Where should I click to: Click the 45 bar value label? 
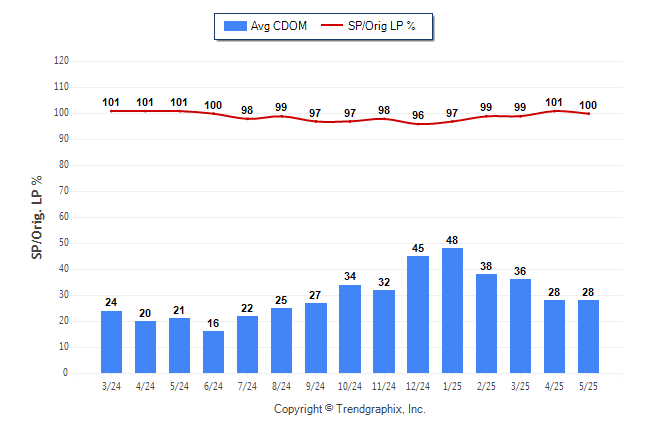(418, 249)
